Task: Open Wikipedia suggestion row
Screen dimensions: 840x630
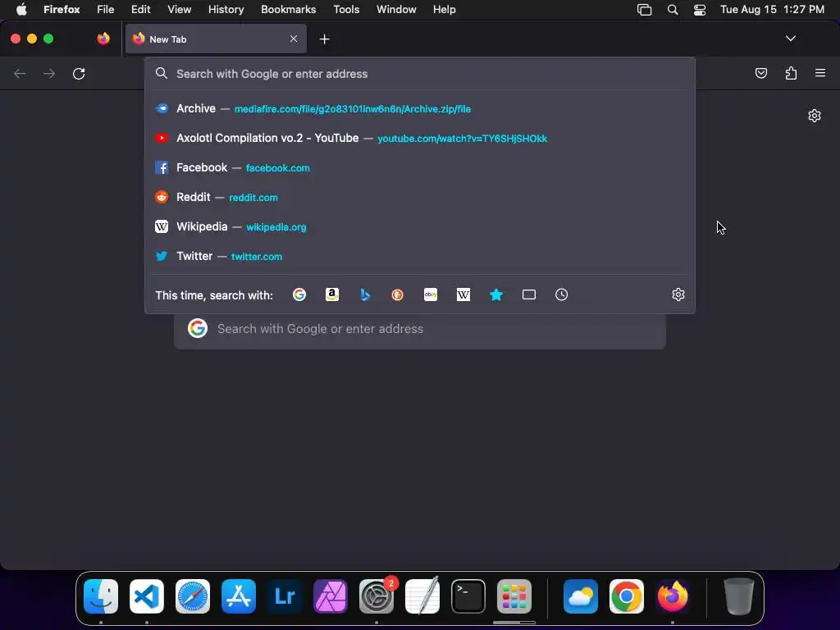Action: [420, 226]
